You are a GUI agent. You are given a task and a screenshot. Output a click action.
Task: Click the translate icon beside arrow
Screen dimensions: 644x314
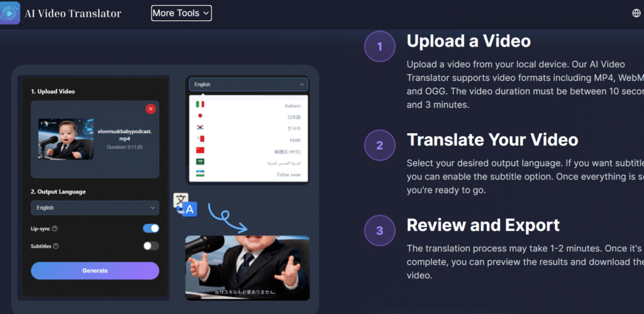click(x=186, y=205)
